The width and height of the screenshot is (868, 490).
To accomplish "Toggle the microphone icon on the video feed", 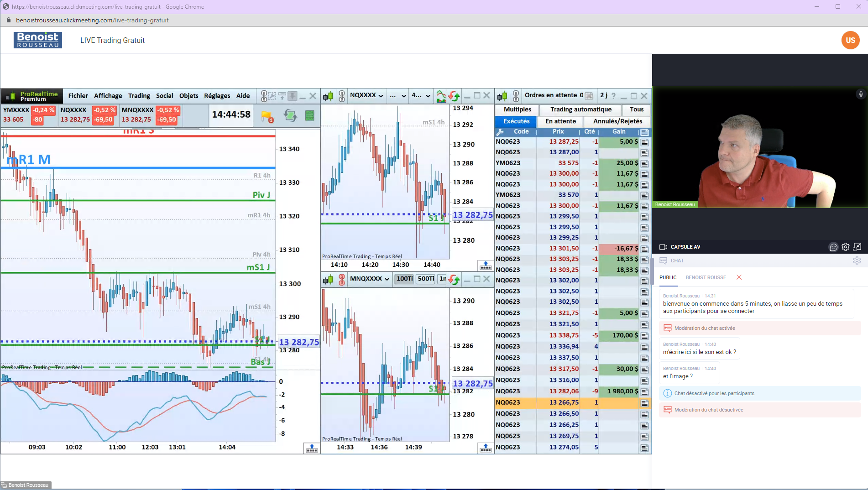I will 861,94.
